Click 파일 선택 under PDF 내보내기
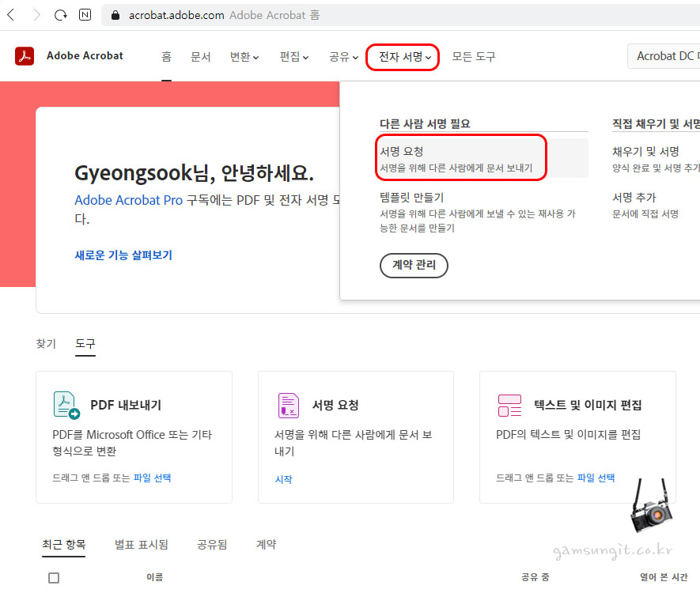The height and width of the screenshot is (593, 700). pos(152,478)
